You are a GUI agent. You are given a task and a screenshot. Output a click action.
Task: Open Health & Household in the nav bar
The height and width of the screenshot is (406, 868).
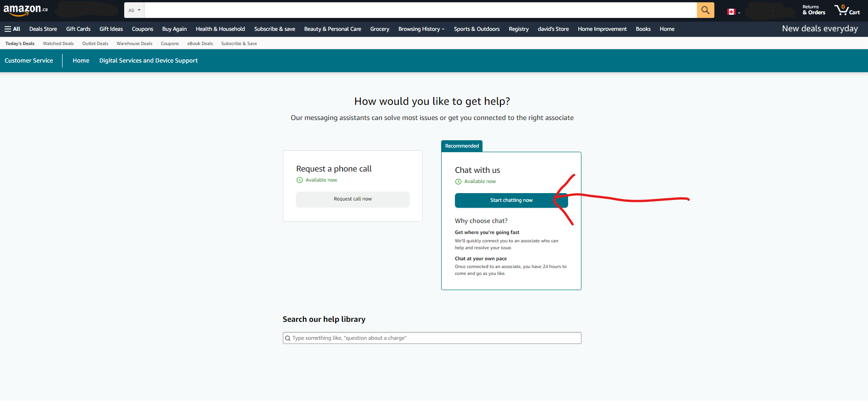pyautogui.click(x=220, y=29)
